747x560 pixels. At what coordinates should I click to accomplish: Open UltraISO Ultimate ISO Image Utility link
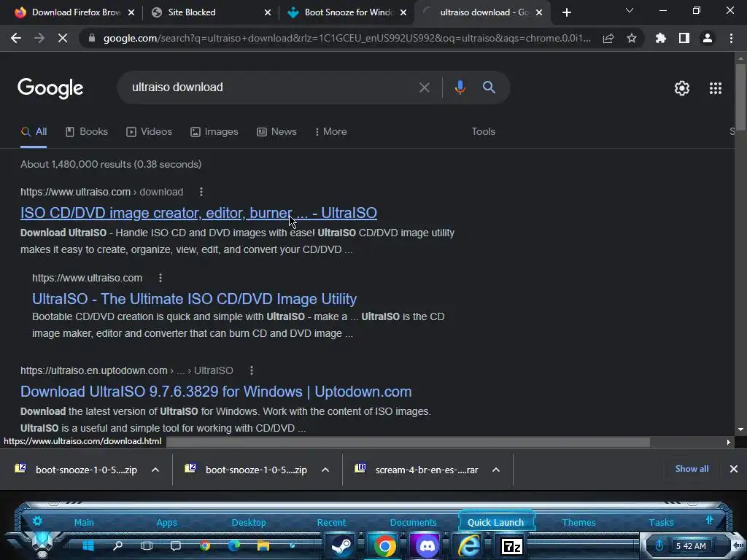[194, 299]
